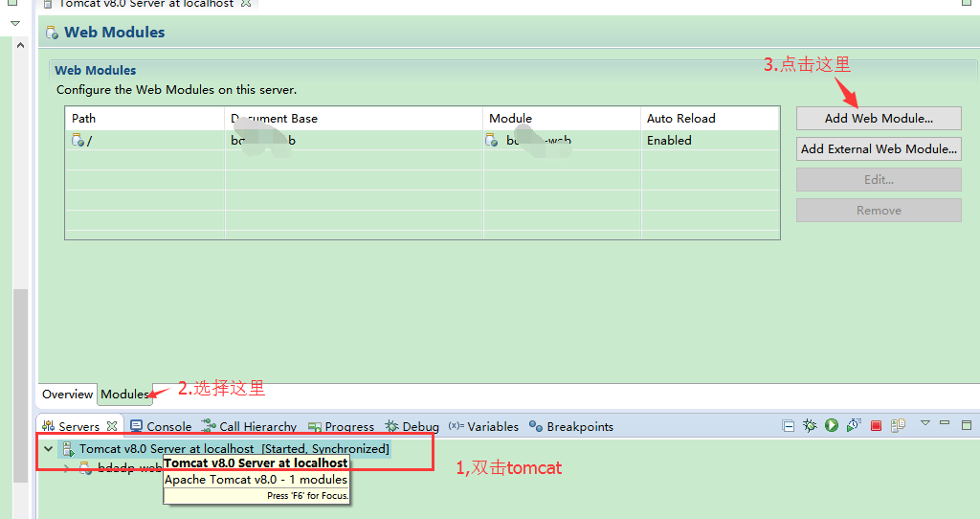This screenshot has height=519, width=980.
Task: Open the left panel view menu dropdown triangle
Action: click(15, 23)
